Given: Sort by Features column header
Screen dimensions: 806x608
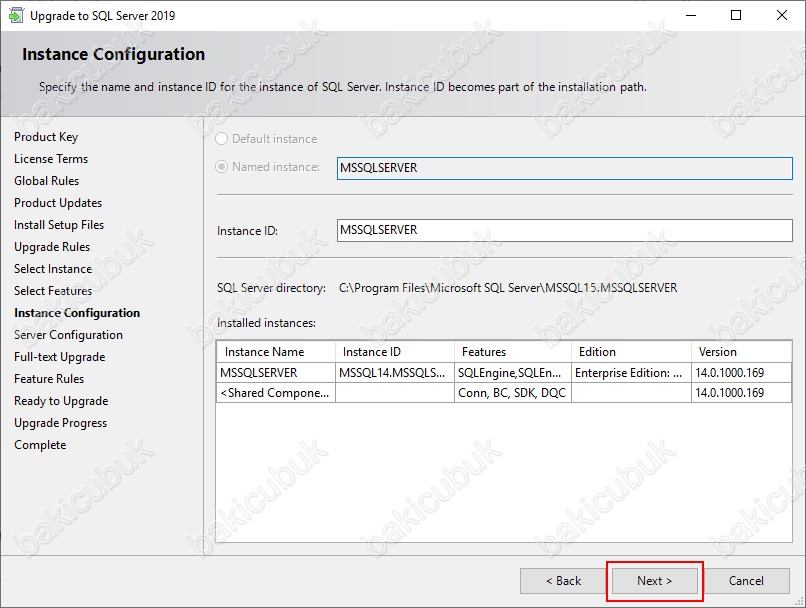Looking at the screenshot, I should coord(512,352).
